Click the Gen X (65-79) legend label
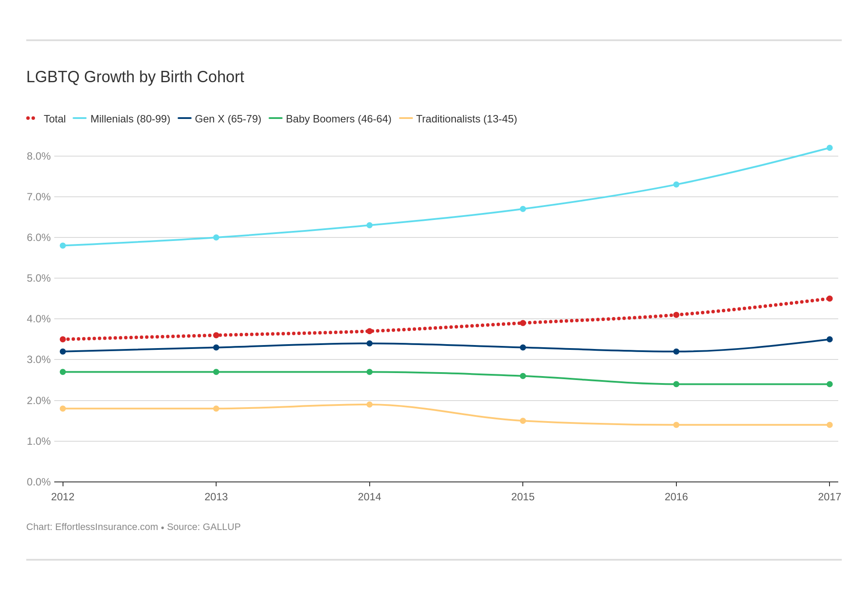 click(x=228, y=119)
